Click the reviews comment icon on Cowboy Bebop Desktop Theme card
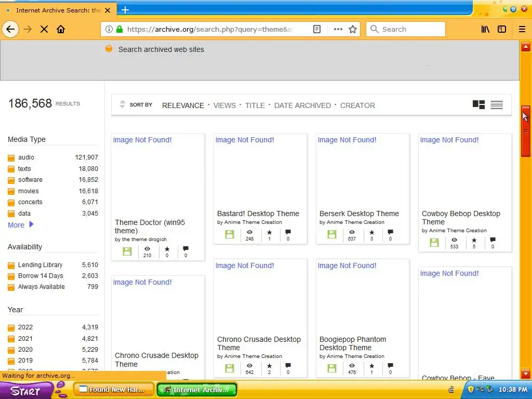 493,240
